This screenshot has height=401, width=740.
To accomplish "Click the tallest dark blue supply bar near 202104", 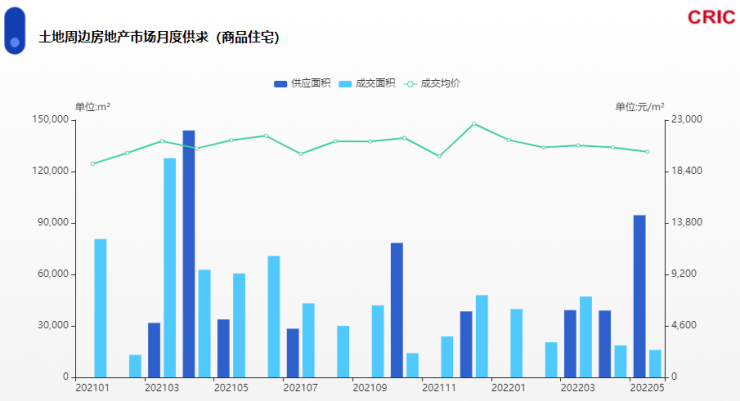I will click(189, 254).
